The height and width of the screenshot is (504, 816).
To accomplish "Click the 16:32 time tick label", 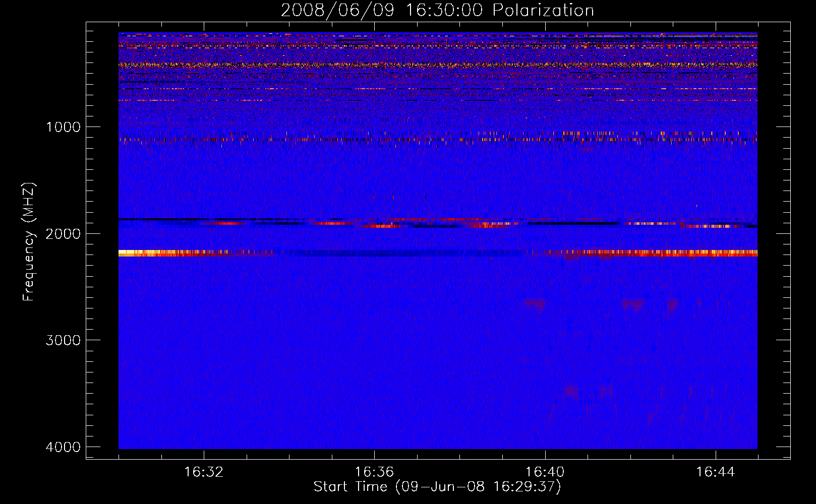I will coord(204,472).
